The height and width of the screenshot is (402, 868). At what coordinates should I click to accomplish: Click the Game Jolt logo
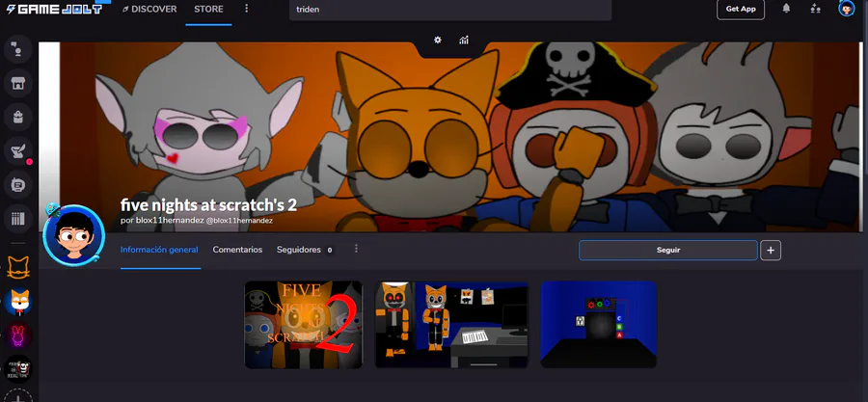pyautogui.click(x=54, y=9)
